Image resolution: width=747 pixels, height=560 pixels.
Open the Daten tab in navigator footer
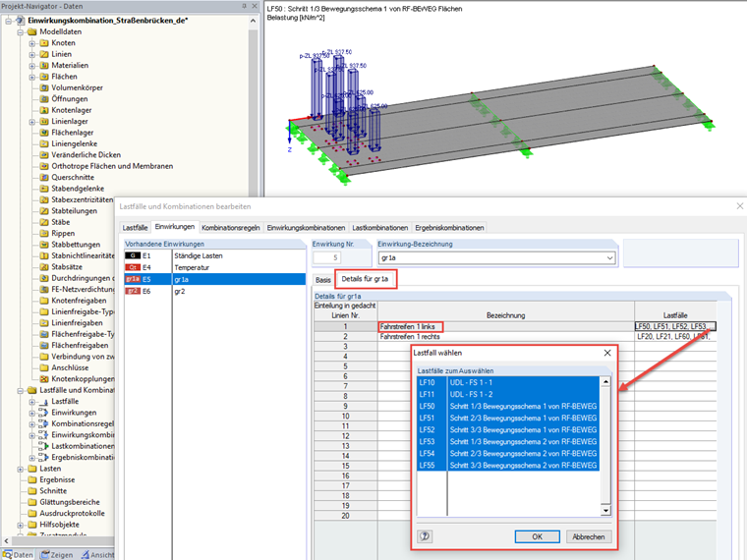click(x=18, y=555)
